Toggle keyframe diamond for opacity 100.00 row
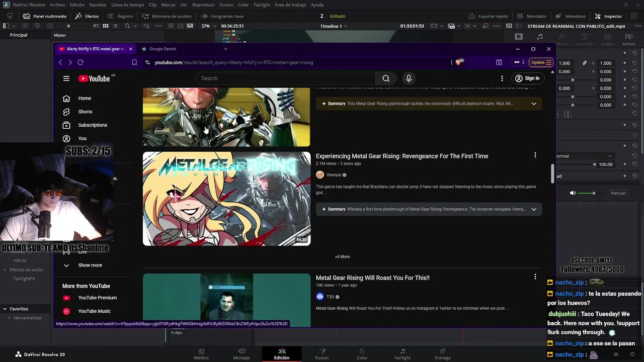This screenshot has height=362, width=644. [624, 164]
